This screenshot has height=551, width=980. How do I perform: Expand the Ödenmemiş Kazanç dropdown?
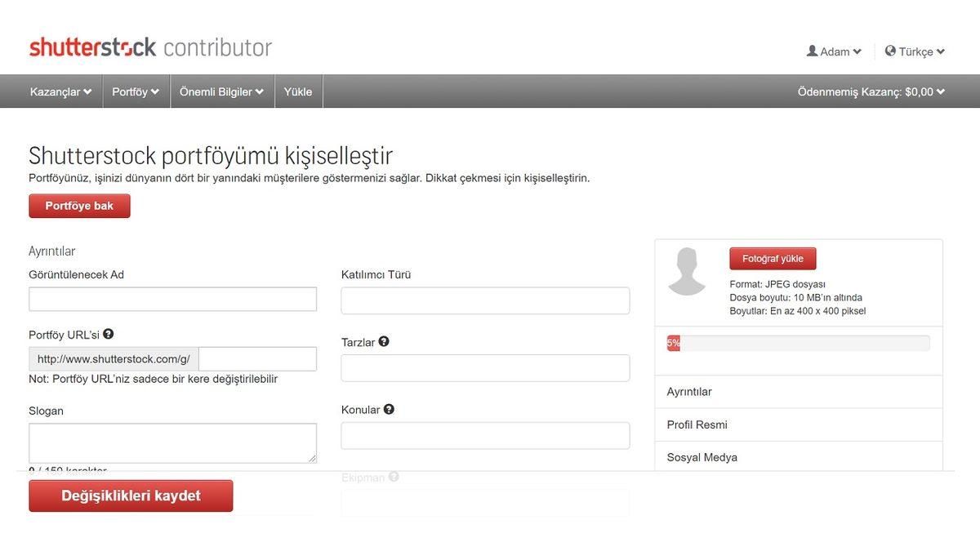click(x=870, y=91)
